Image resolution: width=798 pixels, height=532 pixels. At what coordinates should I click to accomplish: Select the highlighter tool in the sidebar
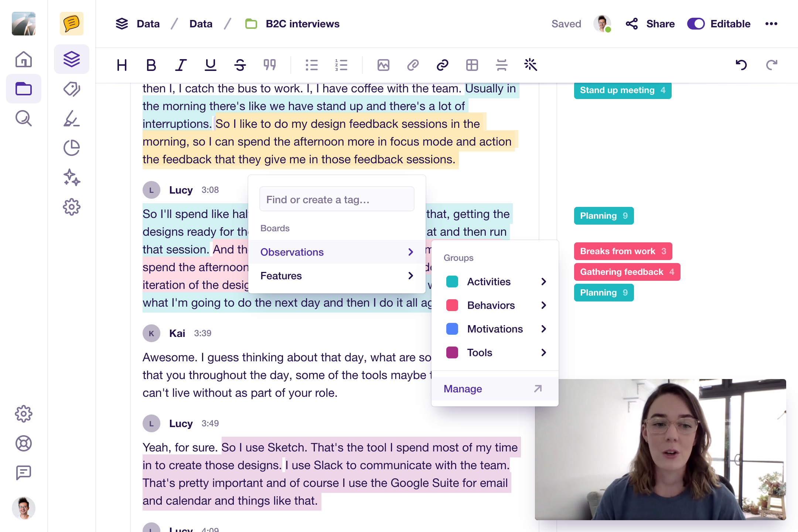71,119
